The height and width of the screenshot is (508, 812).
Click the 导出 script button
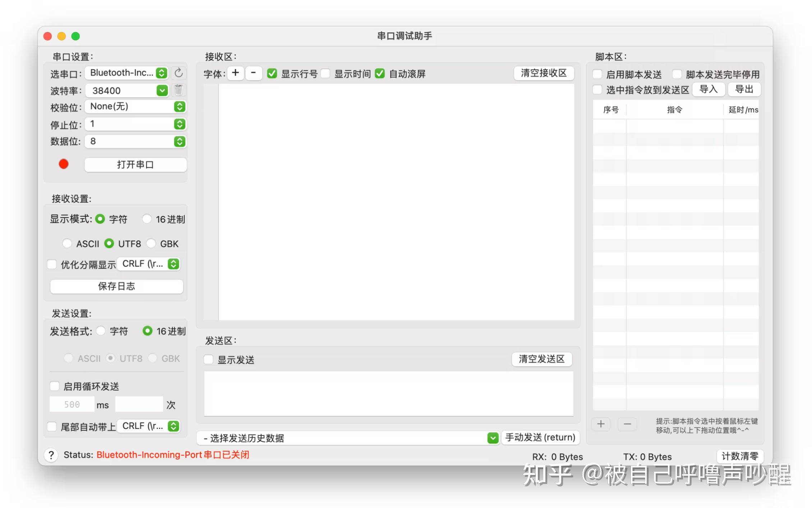point(744,89)
